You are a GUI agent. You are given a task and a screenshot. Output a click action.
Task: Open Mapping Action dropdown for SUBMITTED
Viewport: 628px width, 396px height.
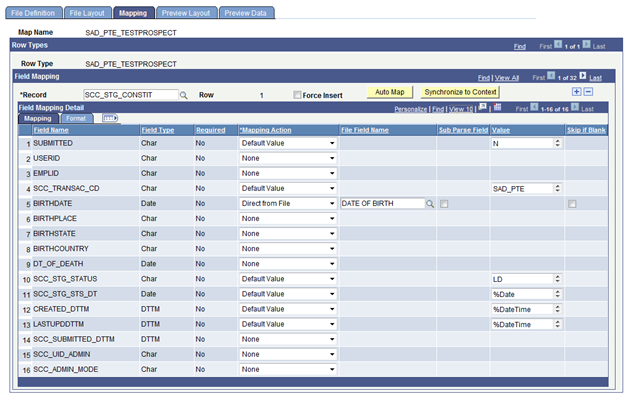click(x=288, y=143)
